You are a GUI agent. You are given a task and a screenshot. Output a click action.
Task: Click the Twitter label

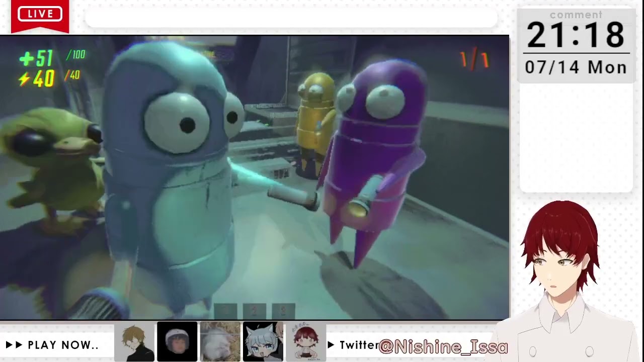coord(359,345)
